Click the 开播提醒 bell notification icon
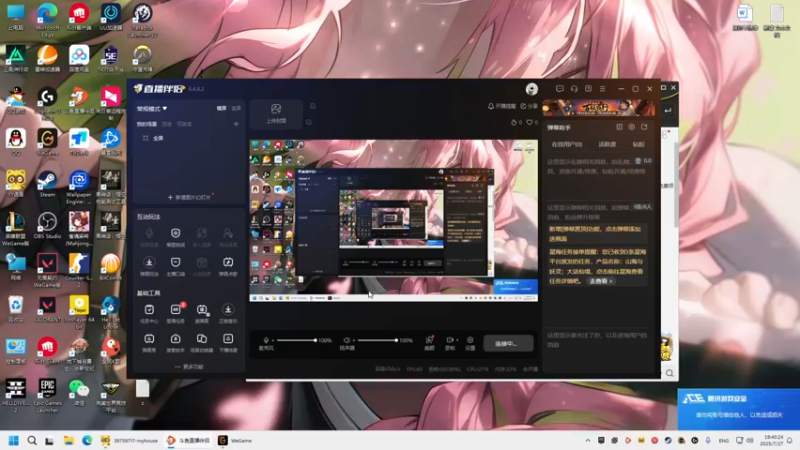 click(491, 106)
